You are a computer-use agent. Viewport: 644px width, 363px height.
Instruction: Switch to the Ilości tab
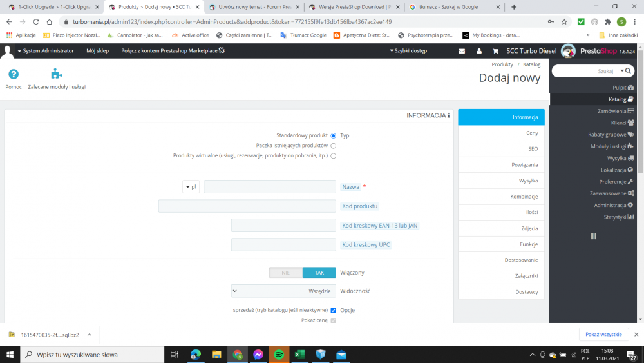501,212
